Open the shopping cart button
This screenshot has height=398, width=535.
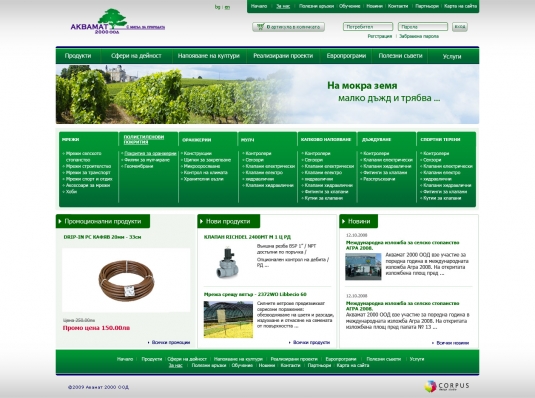coord(288,27)
